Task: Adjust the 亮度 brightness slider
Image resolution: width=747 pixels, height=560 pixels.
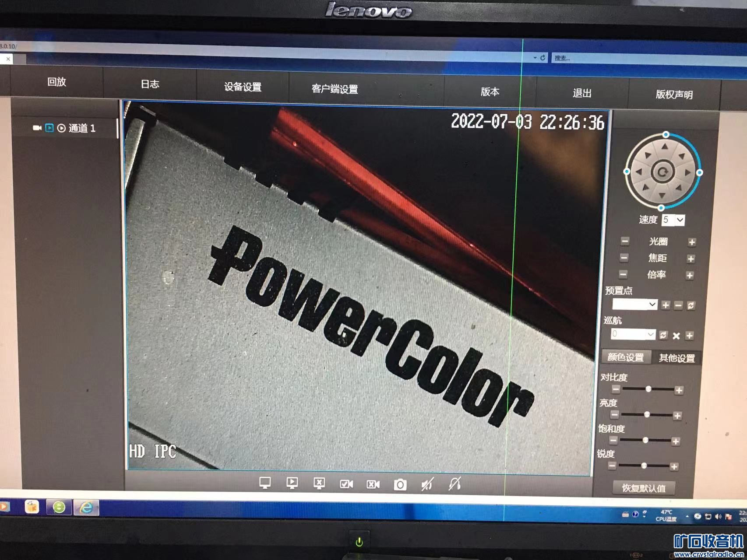Action: click(x=646, y=414)
